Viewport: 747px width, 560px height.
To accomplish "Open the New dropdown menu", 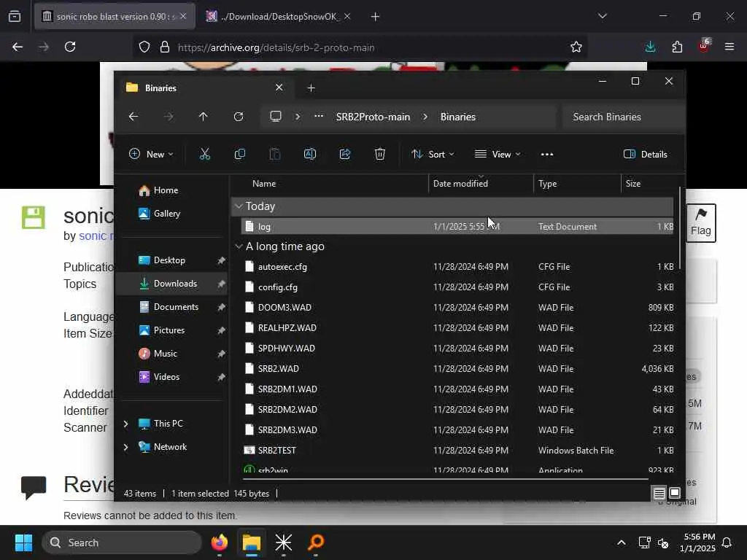I will coord(151,154).
